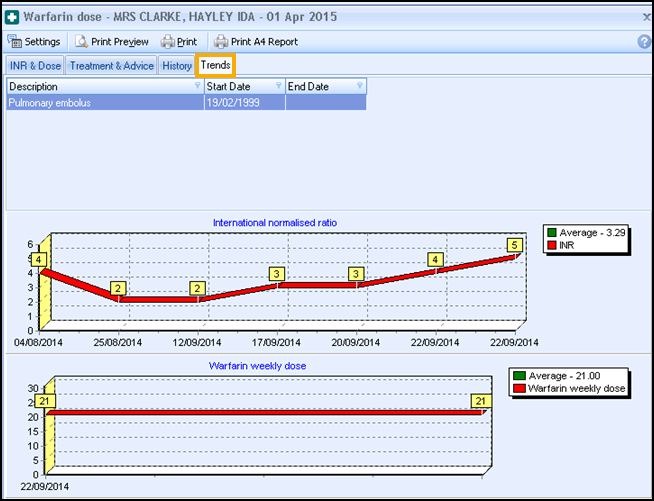This screenshot has height=501, width=654.
Task: Click the Print Preview magnifier icon
Action: point(81,42)
